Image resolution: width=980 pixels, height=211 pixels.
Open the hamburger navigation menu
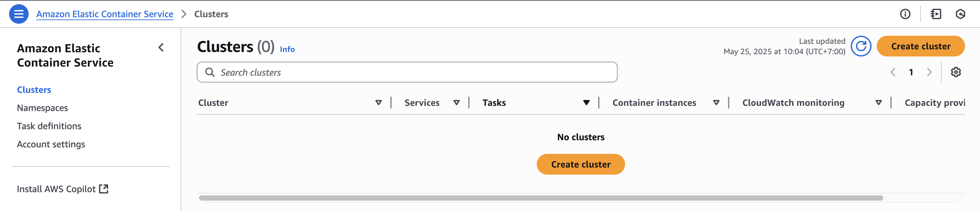(19, 14)
